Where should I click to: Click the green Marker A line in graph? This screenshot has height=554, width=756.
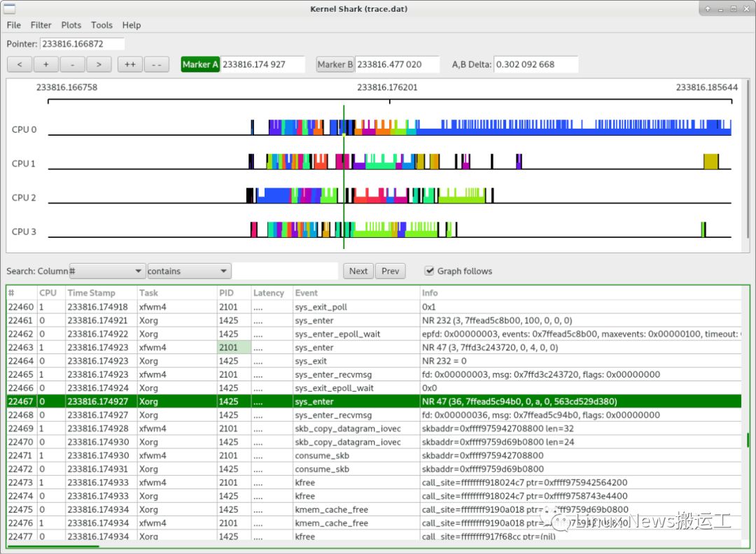coord(344,177)
